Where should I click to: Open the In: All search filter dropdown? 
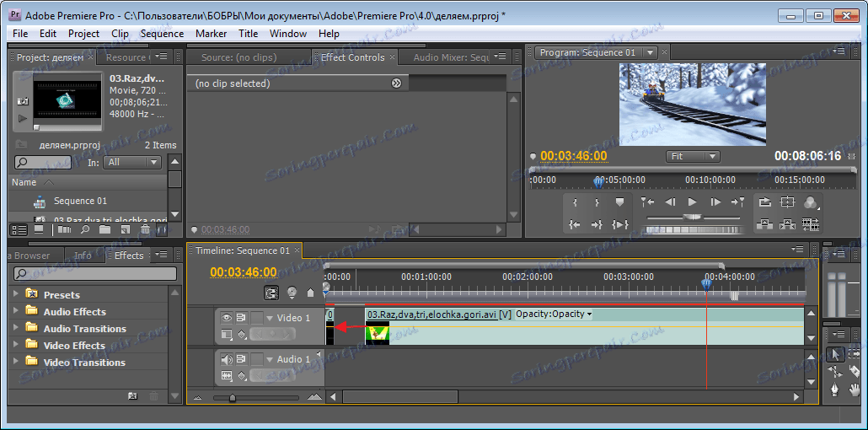point(132,162)
